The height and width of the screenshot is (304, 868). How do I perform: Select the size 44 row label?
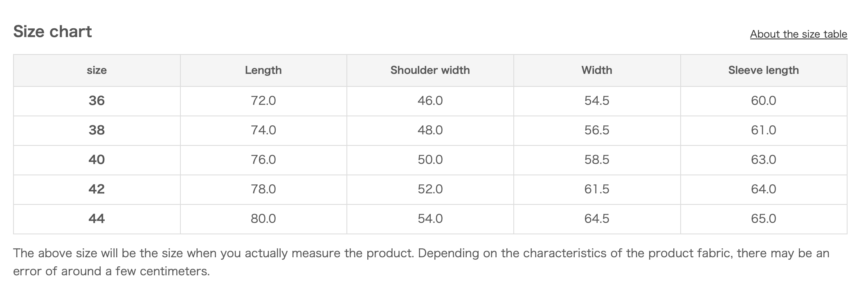pyautogui.click(x=97, y=218)
